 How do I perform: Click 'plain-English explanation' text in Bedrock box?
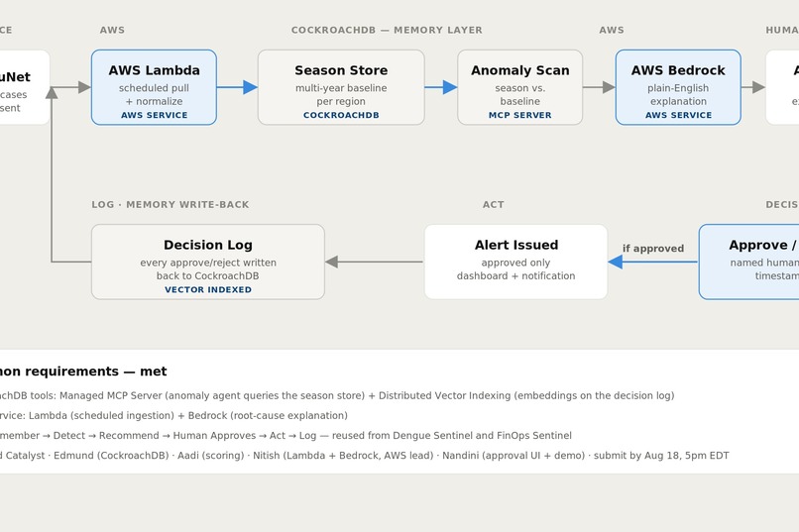click(678, 95)
